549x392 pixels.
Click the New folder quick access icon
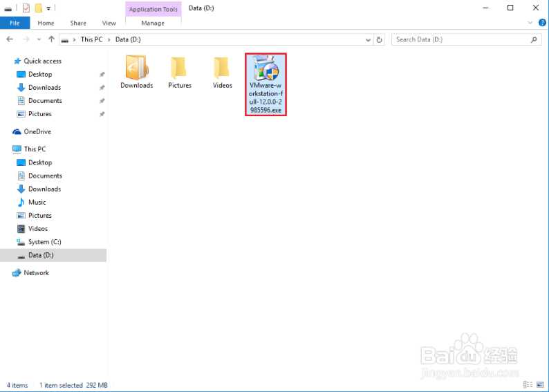click(x=39, y=8)
